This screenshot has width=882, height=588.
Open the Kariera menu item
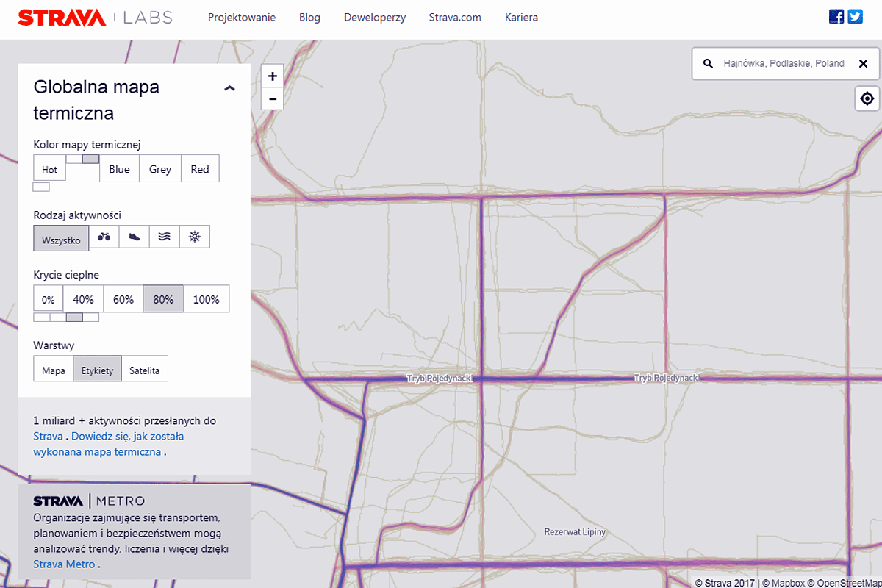click(x=521, y=18)
